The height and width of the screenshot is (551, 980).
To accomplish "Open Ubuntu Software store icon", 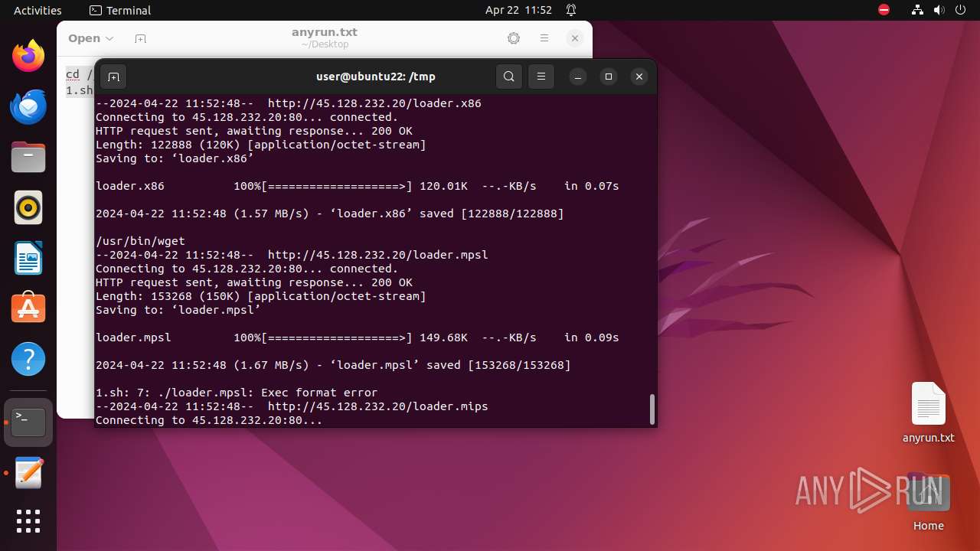I will click(28, 308).
